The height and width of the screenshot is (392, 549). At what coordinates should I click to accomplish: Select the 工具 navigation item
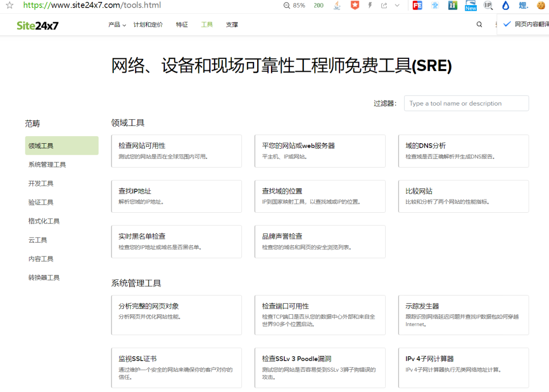coord(206,24)
